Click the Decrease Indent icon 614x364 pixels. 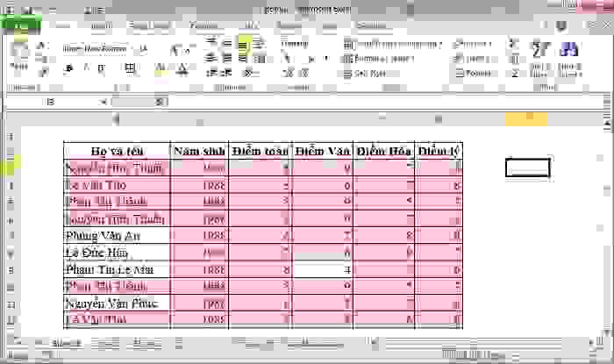click(x=211, y=73)
